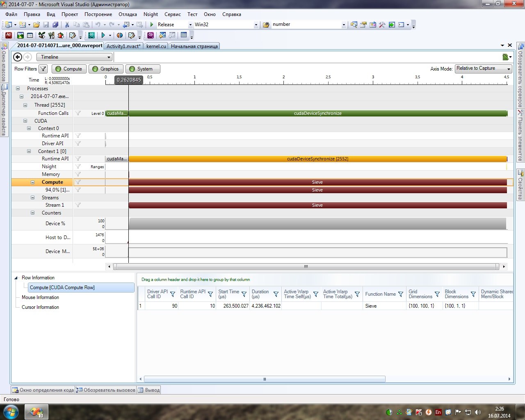Click the Save file toolbar icon
The image size is (525, 420).
[46, 25]
